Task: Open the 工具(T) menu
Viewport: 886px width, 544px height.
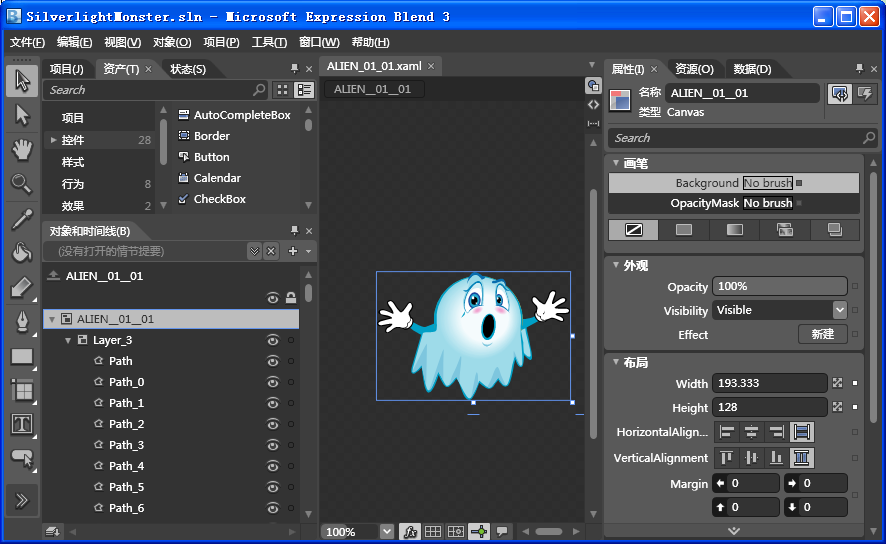Action: click(x=269, y=42)
